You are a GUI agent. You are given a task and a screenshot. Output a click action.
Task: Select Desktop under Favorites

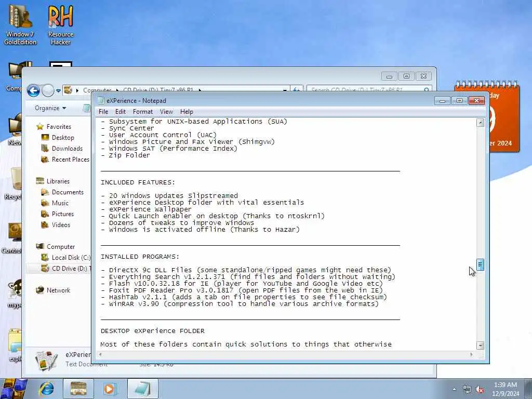63,137
